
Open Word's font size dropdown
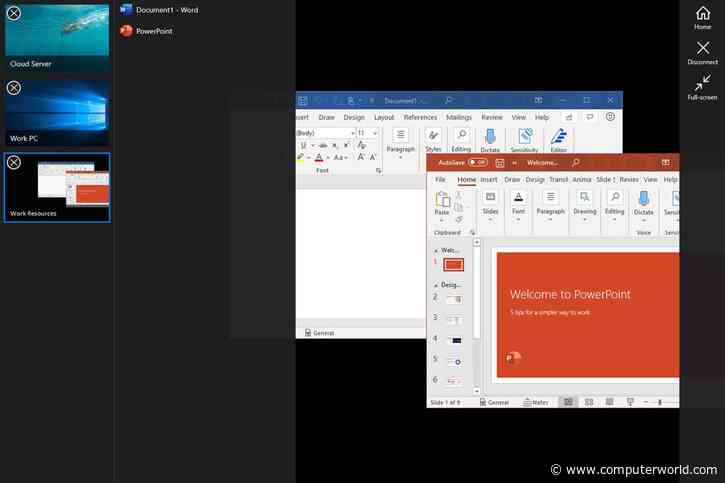(375, 133)
